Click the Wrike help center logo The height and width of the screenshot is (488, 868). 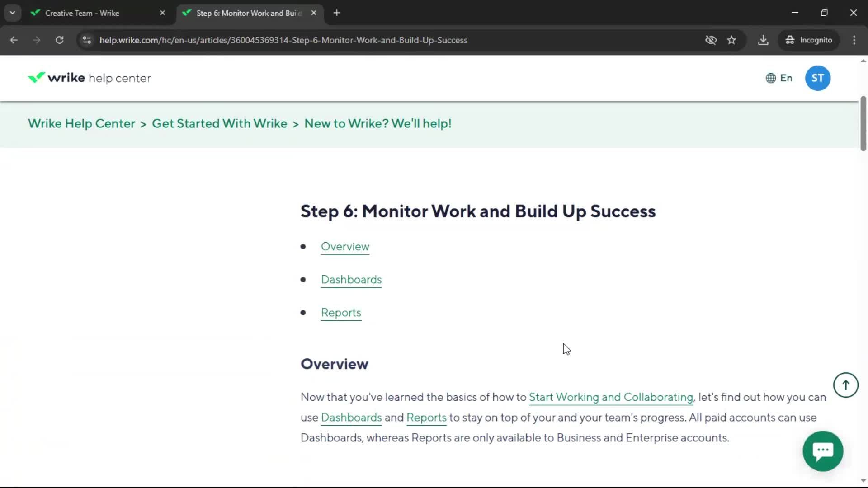coord(89,78)
